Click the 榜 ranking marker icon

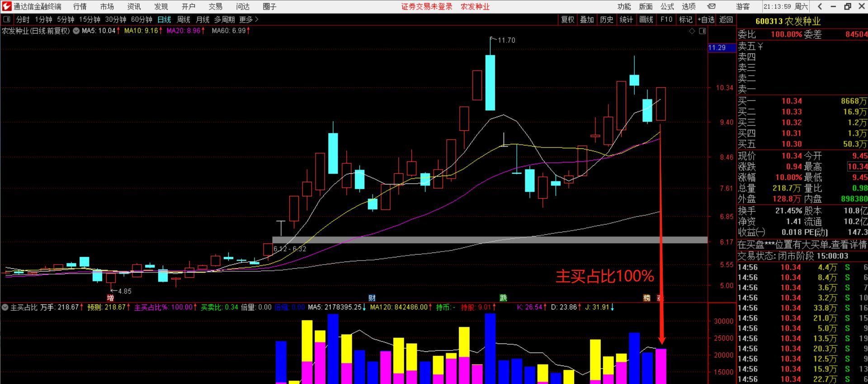pos(647,298)
